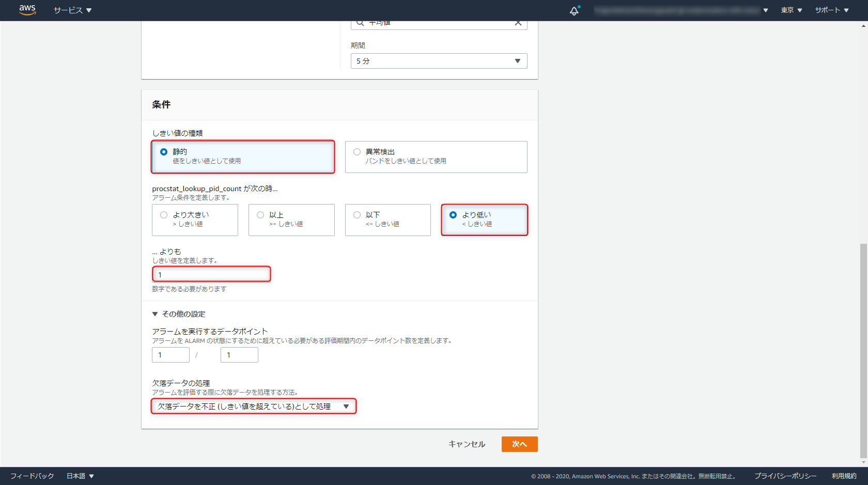Select the より大きい condition radio
This screenshot has height=485, width=868.
(164, 215)
